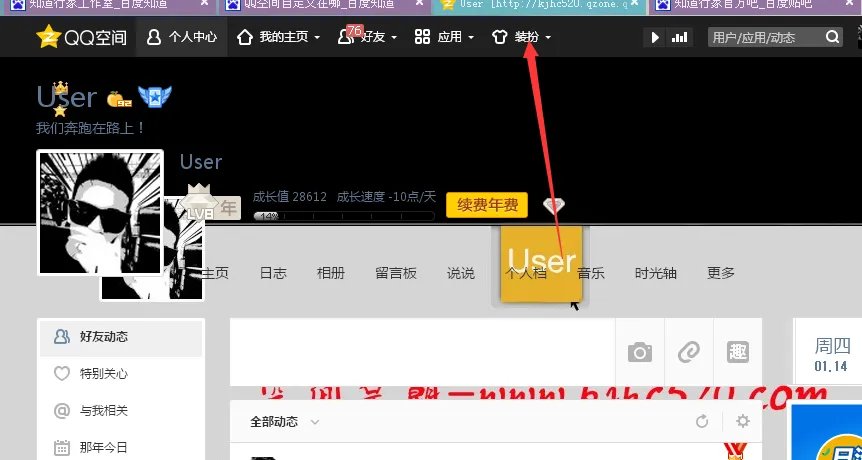Viewport: 862px width, 460px height.
Task: Click the music play button in navbar
Action: click(x=655, y=37)
